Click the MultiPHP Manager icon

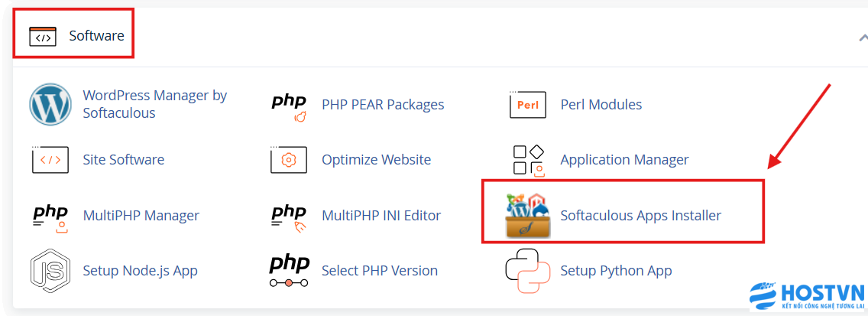point(50,216)
